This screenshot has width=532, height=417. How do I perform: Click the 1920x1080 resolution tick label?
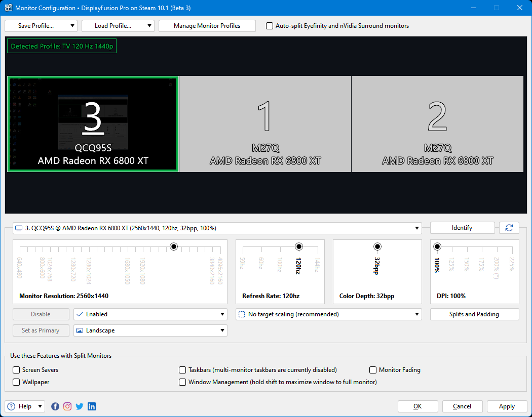pyautogui.click(x=142, y=271)
